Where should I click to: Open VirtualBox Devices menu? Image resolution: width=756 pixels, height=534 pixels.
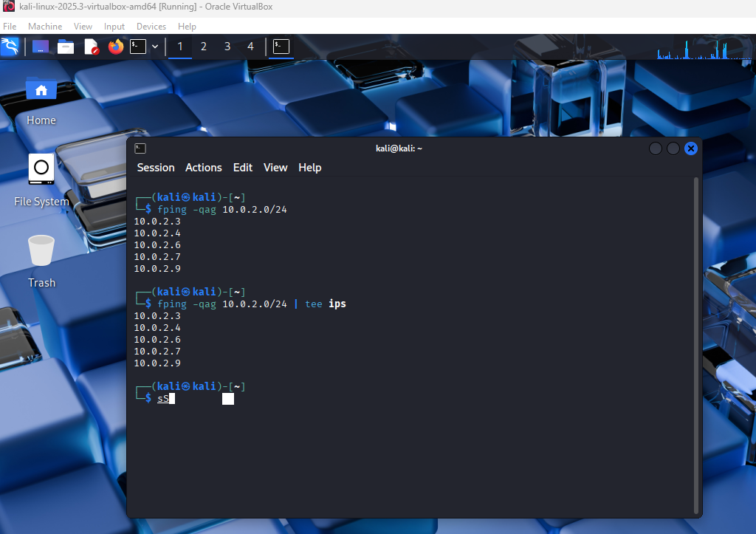(151, 26)
